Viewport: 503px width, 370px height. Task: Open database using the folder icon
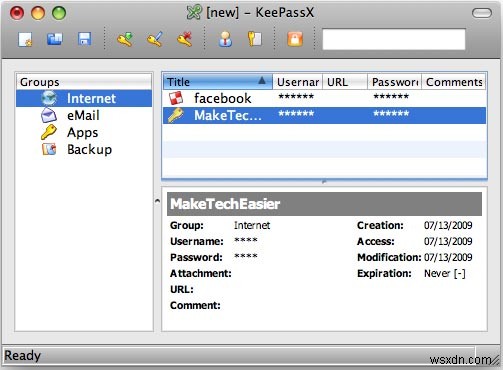point(54,39)
